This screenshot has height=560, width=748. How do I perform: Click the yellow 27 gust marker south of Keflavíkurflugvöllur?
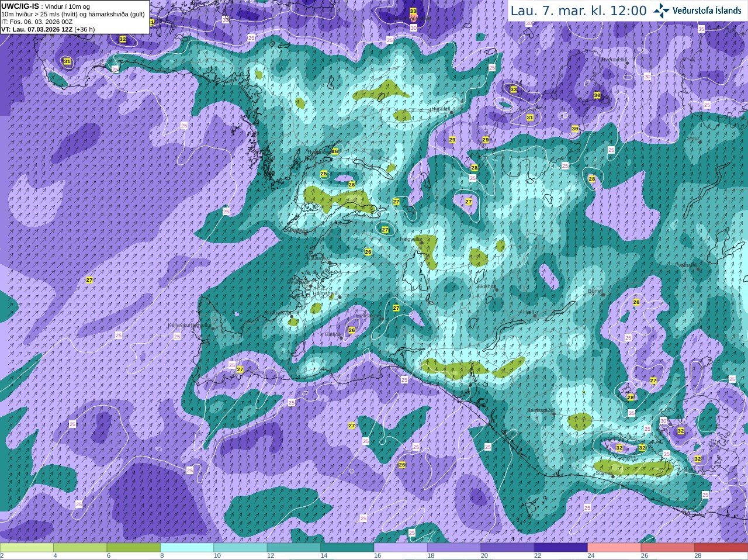coord(240,370)
